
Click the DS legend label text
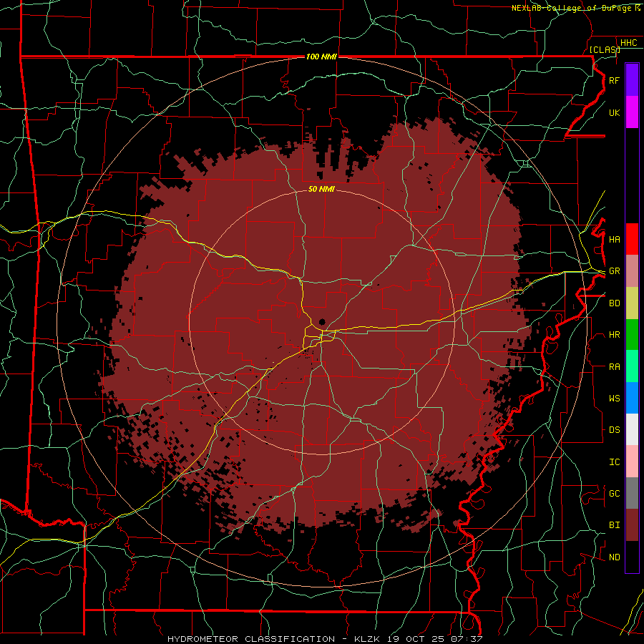(614, 430)
